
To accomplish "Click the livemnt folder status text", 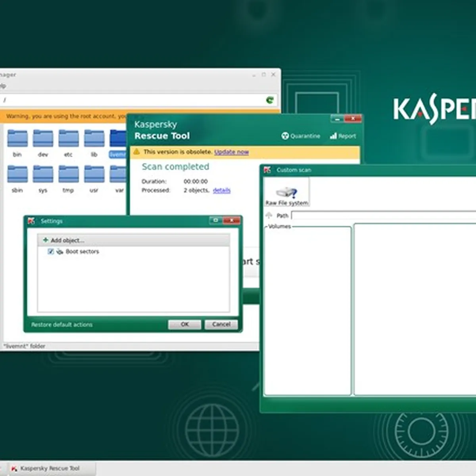I will click(24, 346).
